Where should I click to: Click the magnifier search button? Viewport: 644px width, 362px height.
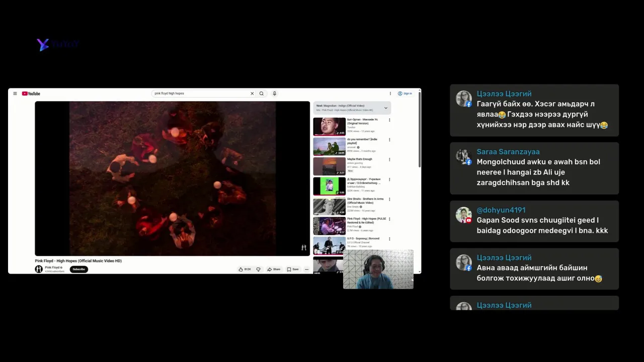click(262, 94)
